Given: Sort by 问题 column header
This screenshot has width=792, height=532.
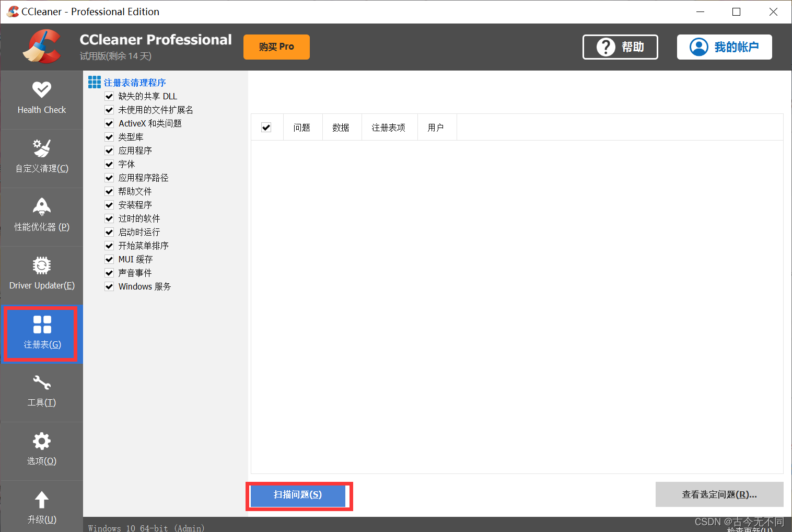Looking at the screenshot, I should [302, 128].
